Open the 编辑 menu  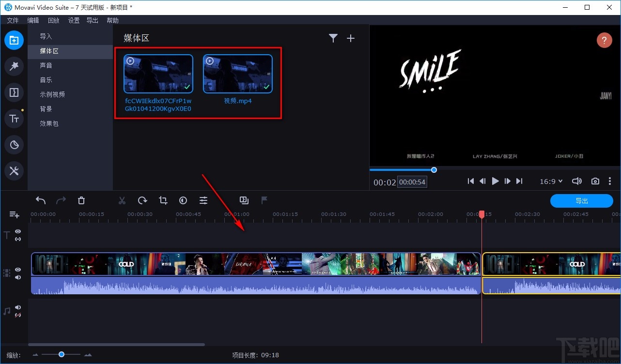[x=33, y=20]
